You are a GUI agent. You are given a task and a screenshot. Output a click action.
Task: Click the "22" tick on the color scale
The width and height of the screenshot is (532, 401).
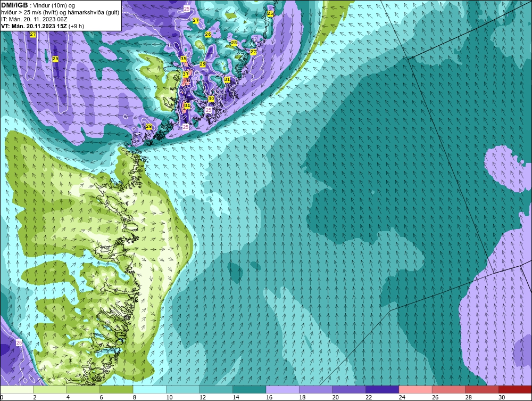coord(369,397)
